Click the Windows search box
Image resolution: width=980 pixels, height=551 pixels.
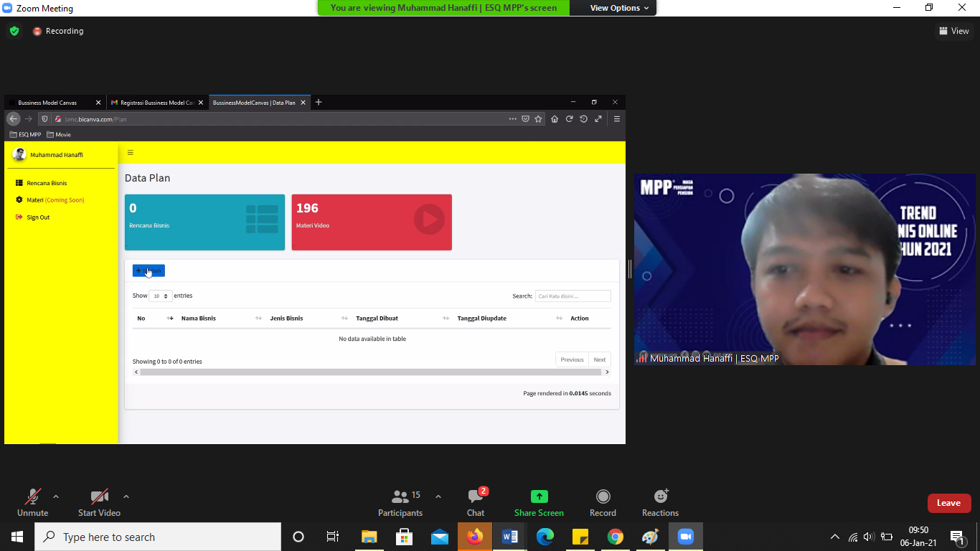[158, 537]
